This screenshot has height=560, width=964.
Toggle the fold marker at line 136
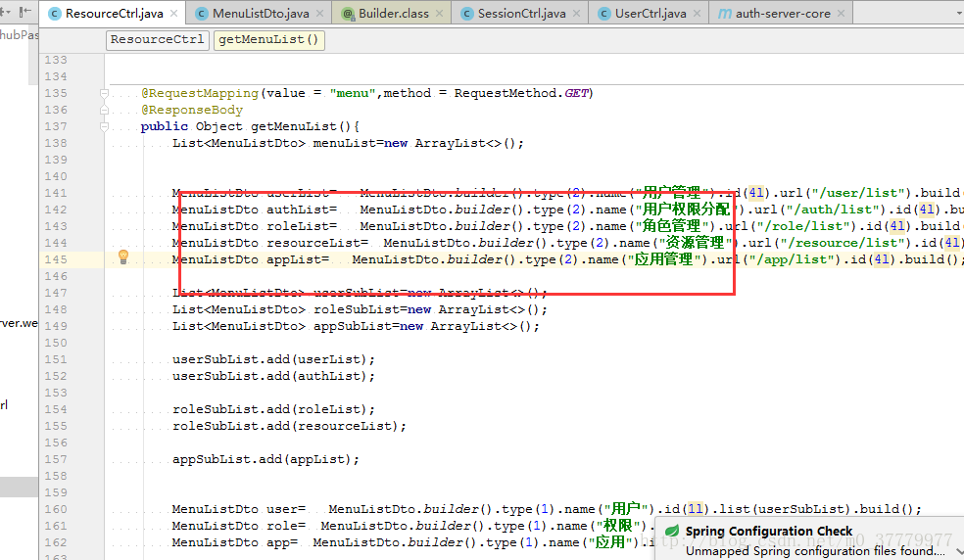point(104,110)
